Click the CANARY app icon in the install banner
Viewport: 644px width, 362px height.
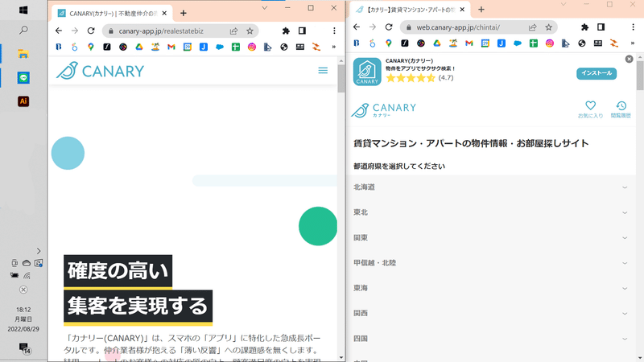pyautogui.click(x=367, y=72)
